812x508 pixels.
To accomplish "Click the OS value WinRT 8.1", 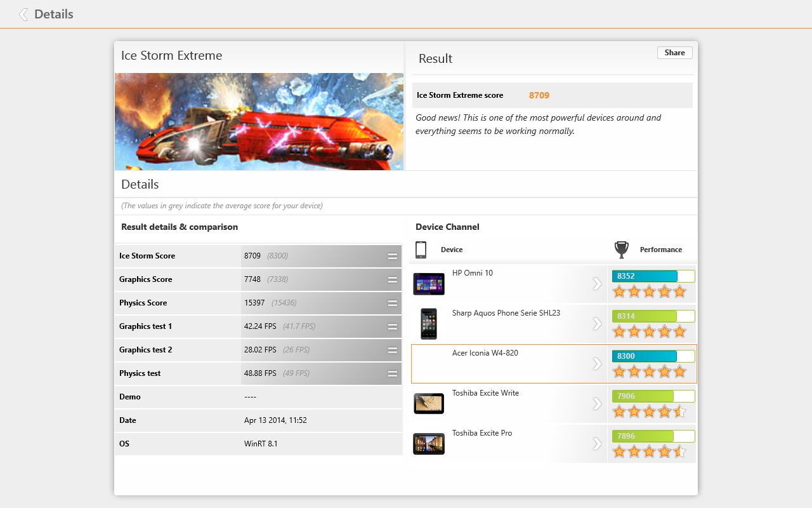I will [261, 444].
